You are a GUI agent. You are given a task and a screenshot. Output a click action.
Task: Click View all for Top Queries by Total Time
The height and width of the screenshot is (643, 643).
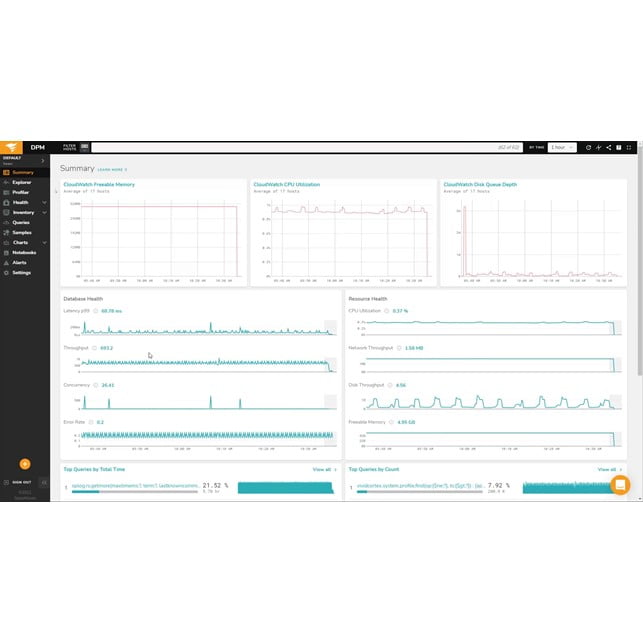pyautogui.click(x=324, y=469)
